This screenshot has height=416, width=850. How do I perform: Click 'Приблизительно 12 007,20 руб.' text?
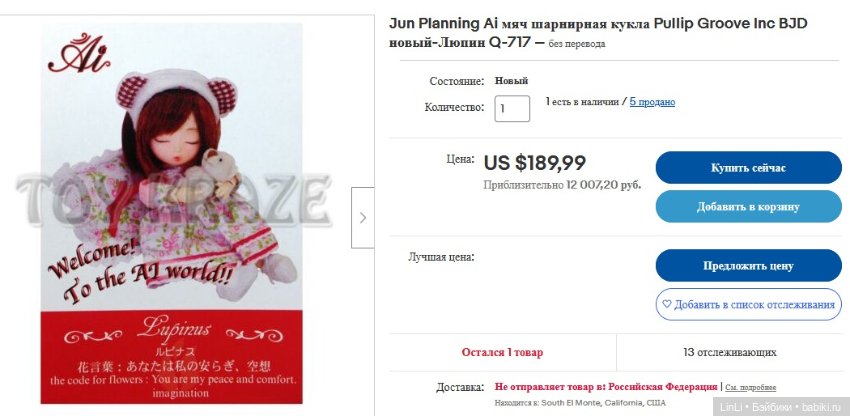pyautogui.click(x=562, y=185)
